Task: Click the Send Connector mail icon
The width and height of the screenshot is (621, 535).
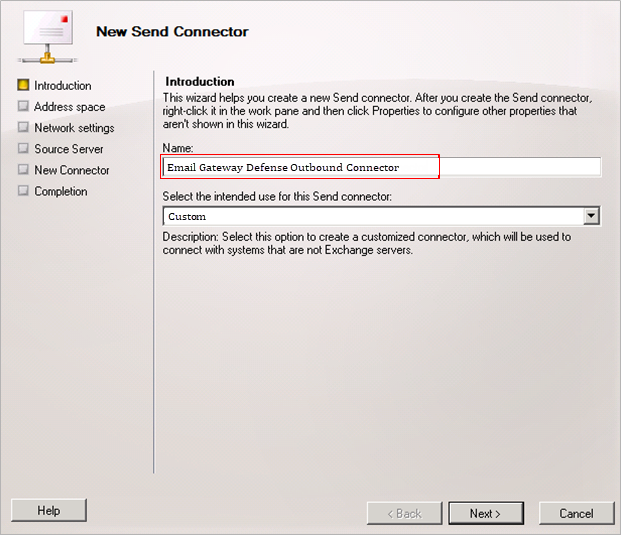Action: (x=48, y=36)
